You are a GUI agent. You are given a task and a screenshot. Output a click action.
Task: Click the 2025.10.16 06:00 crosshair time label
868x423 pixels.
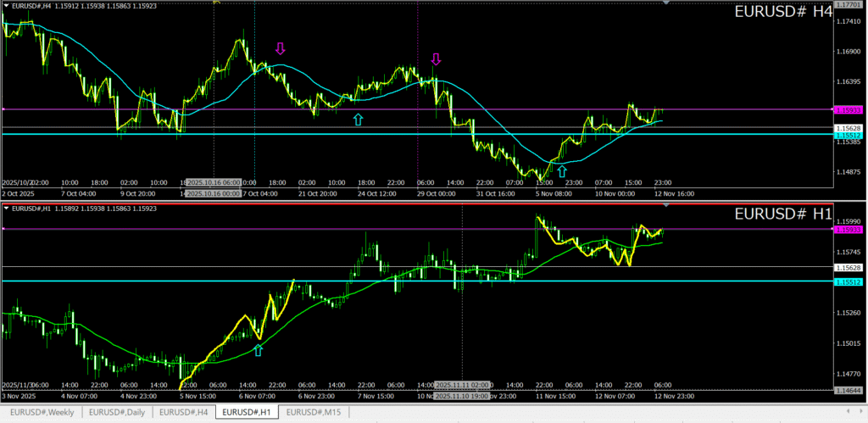214,182
